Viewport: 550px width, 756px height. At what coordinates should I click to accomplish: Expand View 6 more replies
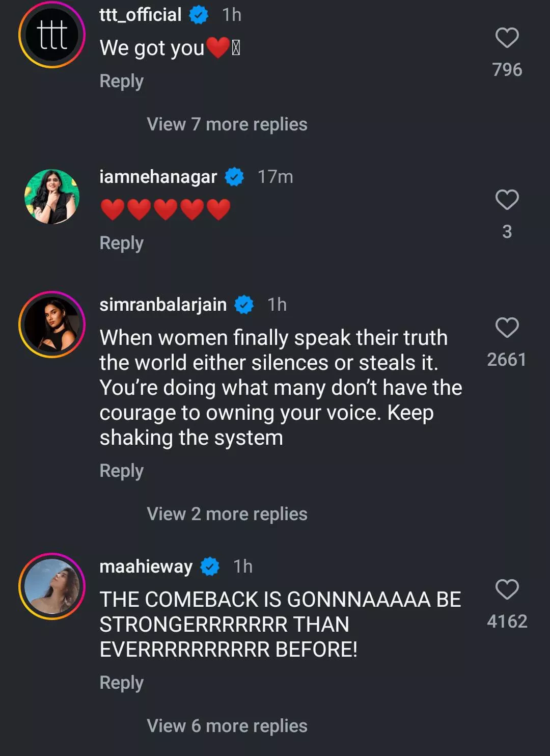[x=227, y=726]
